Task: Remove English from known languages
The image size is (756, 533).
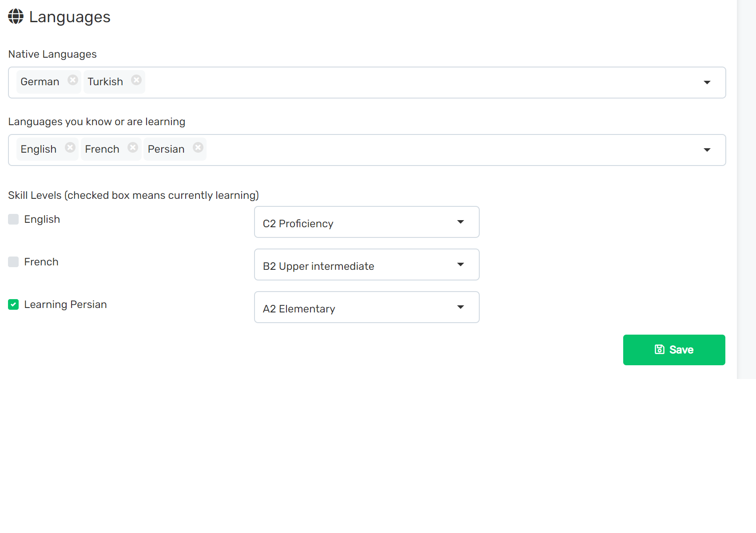Action: point(70,147)
